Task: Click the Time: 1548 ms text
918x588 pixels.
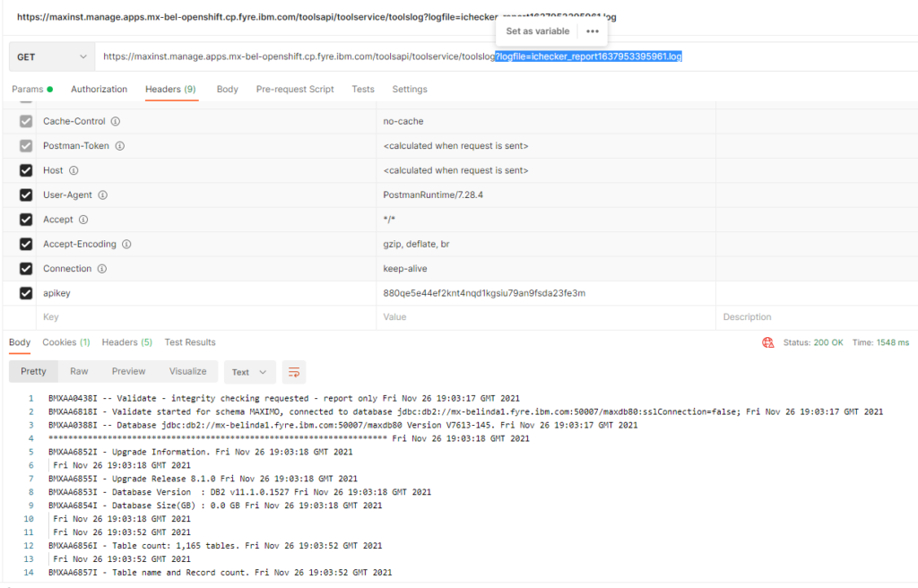Action: coord(880,342)
